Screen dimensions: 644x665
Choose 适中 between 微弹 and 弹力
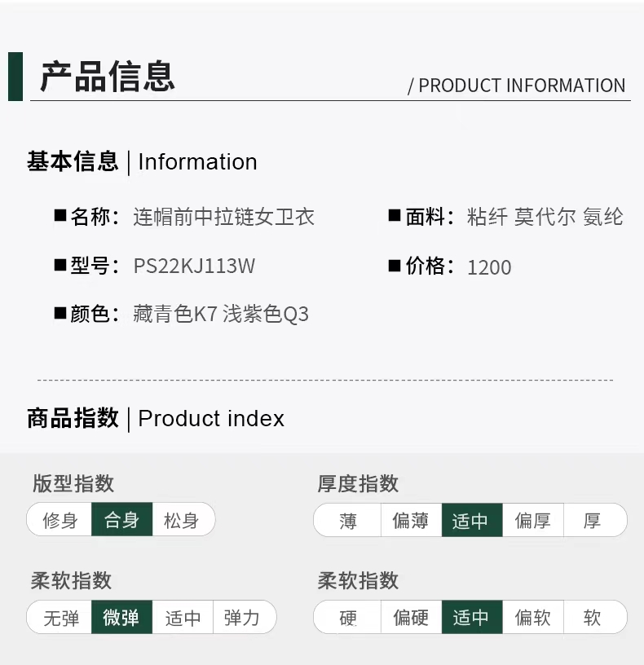183,618
